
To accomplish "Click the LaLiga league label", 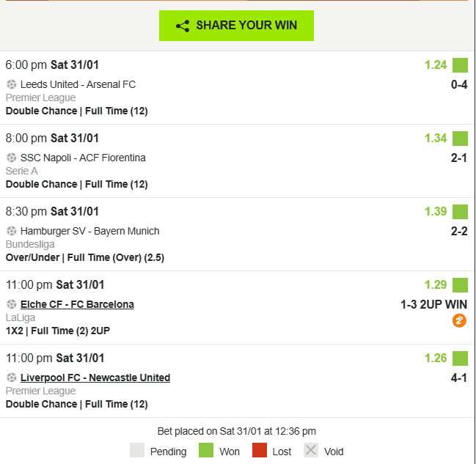I will (x=21, y=317).
